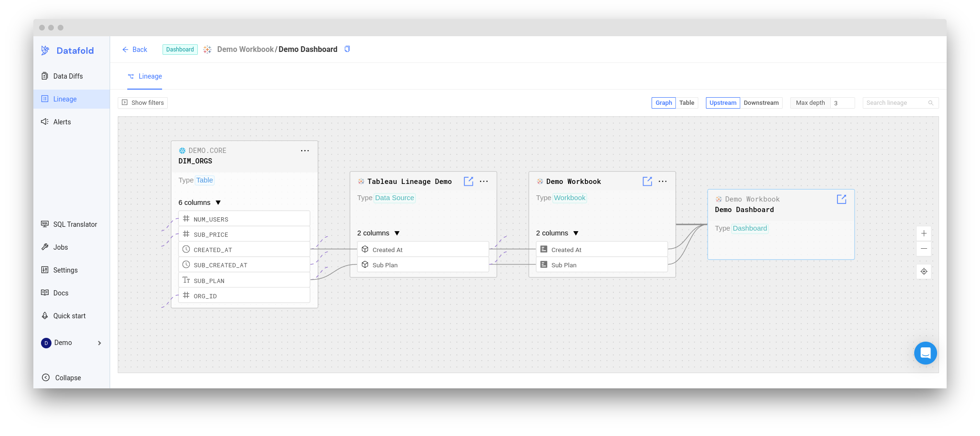Viewport: 980px width, 436px height.
Task: Switch to Graph view
Action: click(x=664, y=103)
